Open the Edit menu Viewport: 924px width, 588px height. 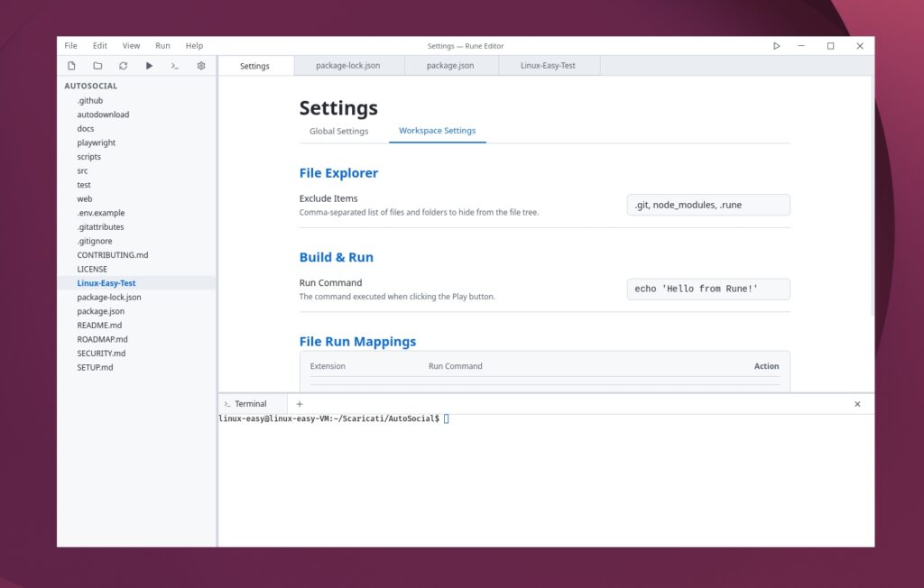[99, 45]
